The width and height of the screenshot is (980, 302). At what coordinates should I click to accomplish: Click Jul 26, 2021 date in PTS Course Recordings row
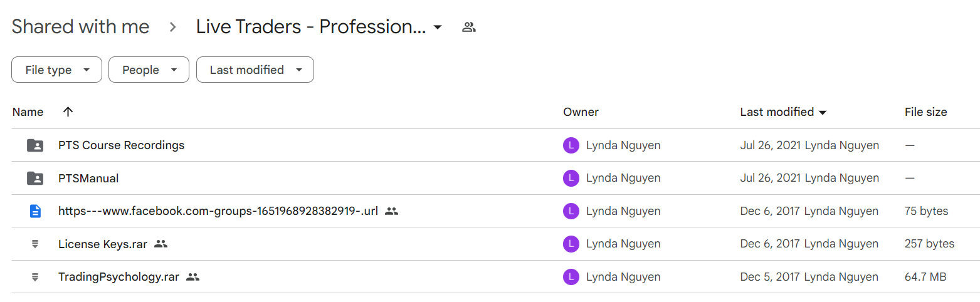[x=771, y=145]
